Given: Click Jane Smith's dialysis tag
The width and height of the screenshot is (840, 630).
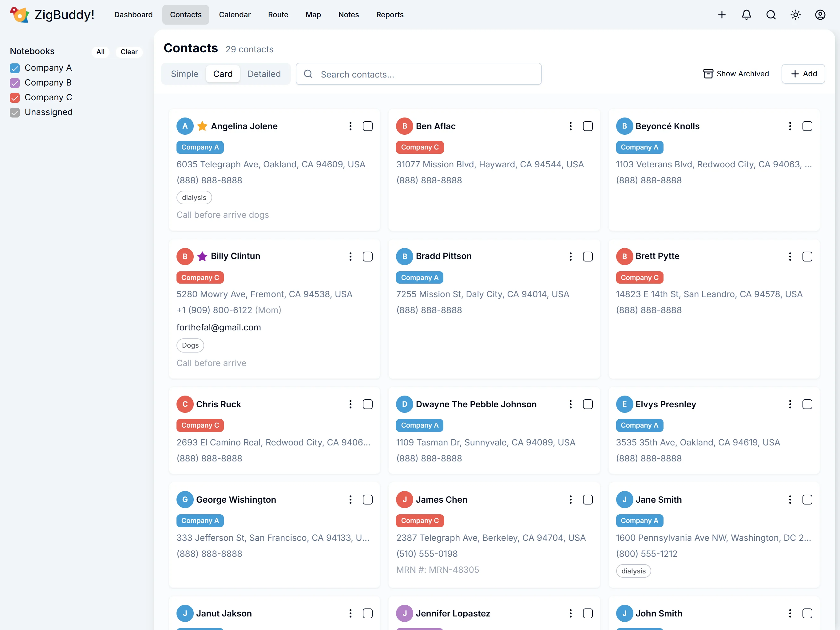Looking at the screenshot, I should coord(633,571).
